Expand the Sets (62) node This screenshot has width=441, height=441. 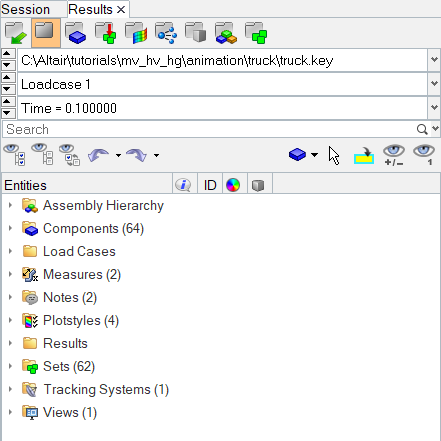(x=10, y=366)
